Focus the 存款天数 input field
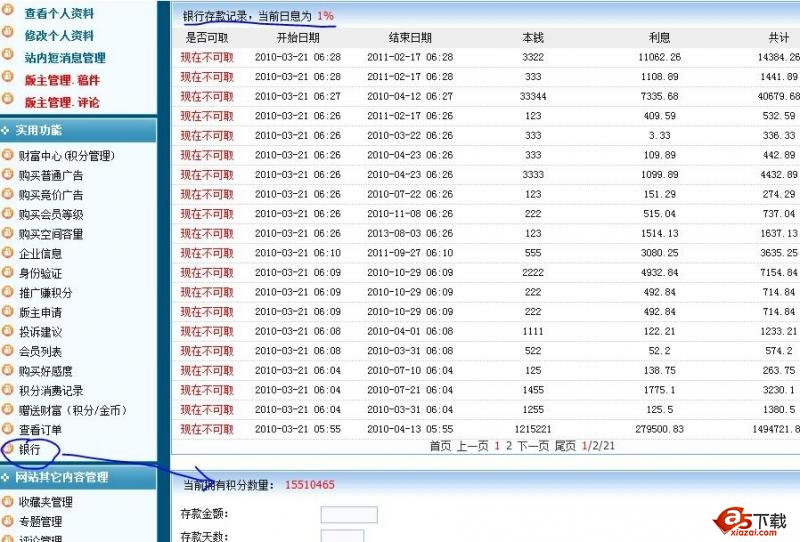The width and height of the screenshot is (800, 542). pyautogui.click(x=342, y=536)
